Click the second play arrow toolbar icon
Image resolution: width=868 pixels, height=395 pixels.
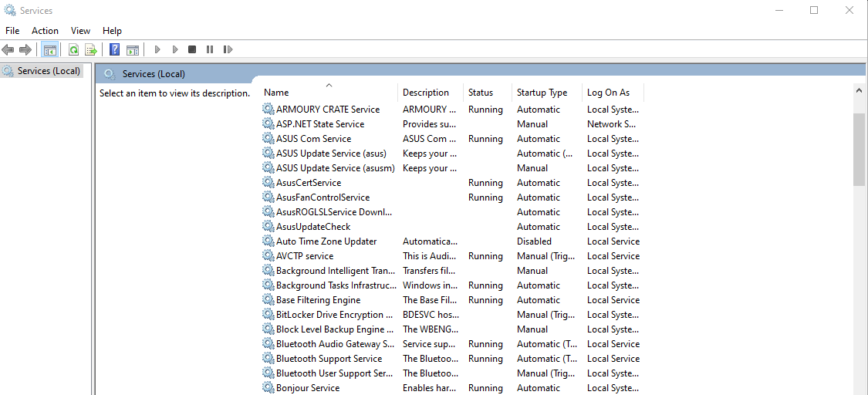pos(175,50)
